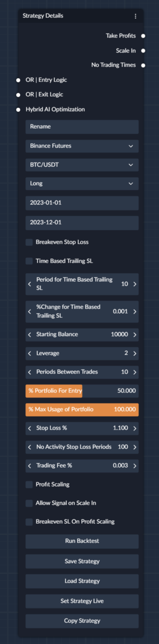
Task: Toggle the Time Based Trailing SL checkbox
Action: tap(29, 261)
